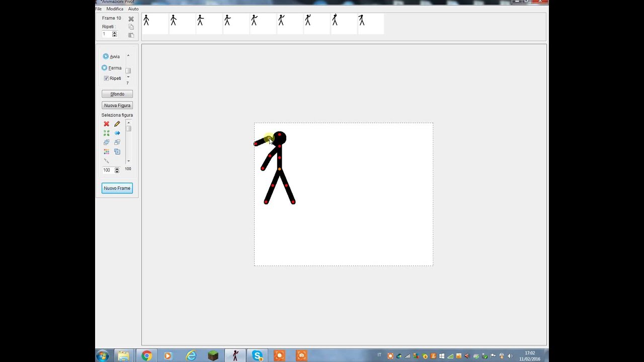
Task: Delete the current frame with the X icon
Action: [131, 19]
